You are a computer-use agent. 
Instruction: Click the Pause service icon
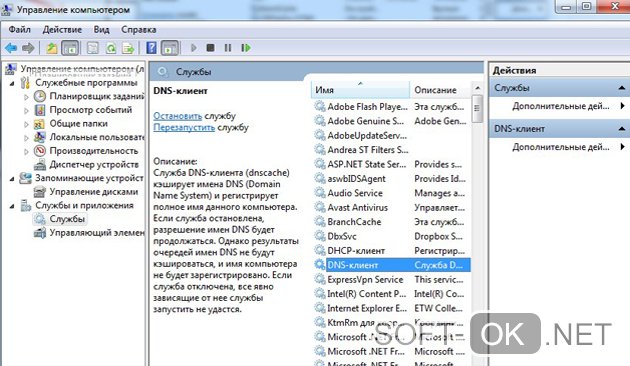228,48
